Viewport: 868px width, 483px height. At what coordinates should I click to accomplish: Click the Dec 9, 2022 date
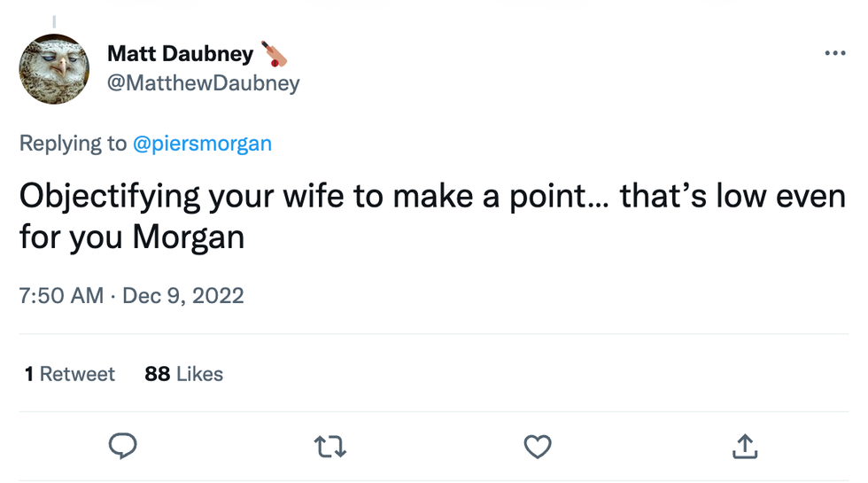[183, 295]
